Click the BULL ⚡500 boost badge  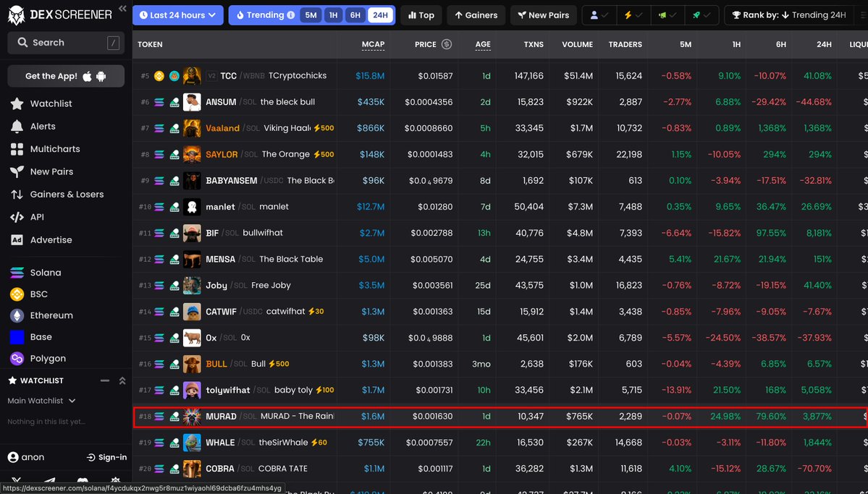[x=279, y=364]
